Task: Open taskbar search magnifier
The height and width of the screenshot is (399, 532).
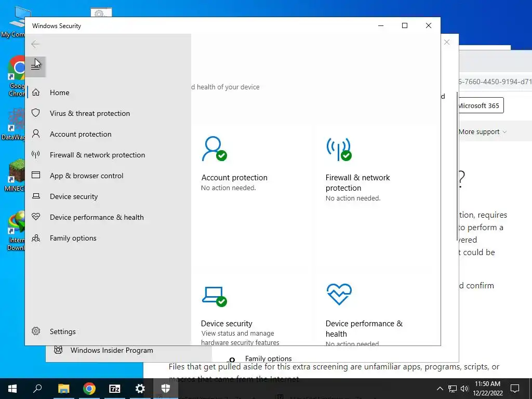Action: [37, 389]
